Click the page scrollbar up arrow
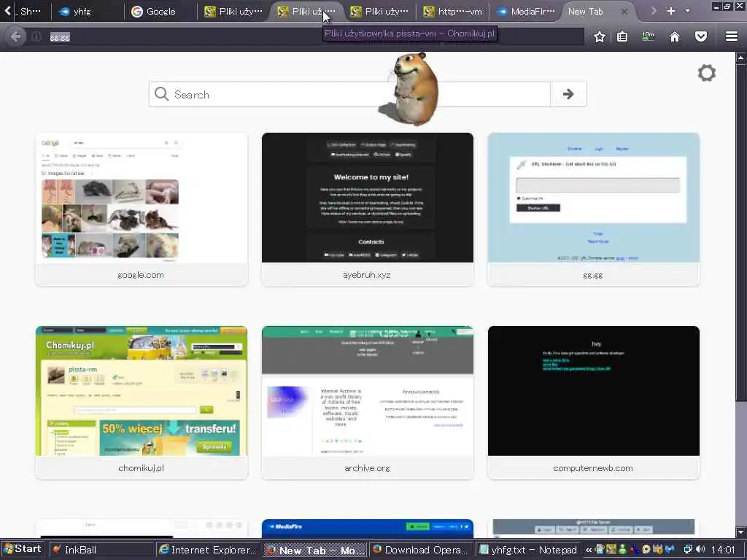The image size is (747, 560). [x=741, y=58]
